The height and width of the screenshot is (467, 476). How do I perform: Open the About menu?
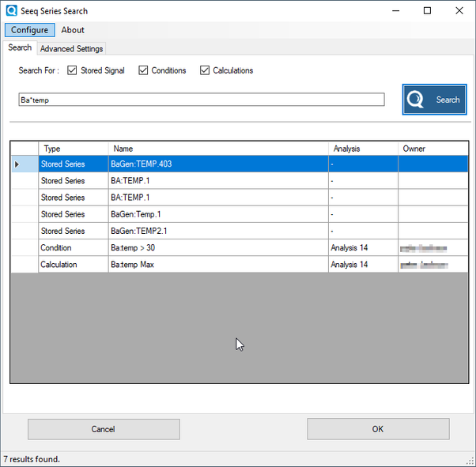click(x=73, y=30)
